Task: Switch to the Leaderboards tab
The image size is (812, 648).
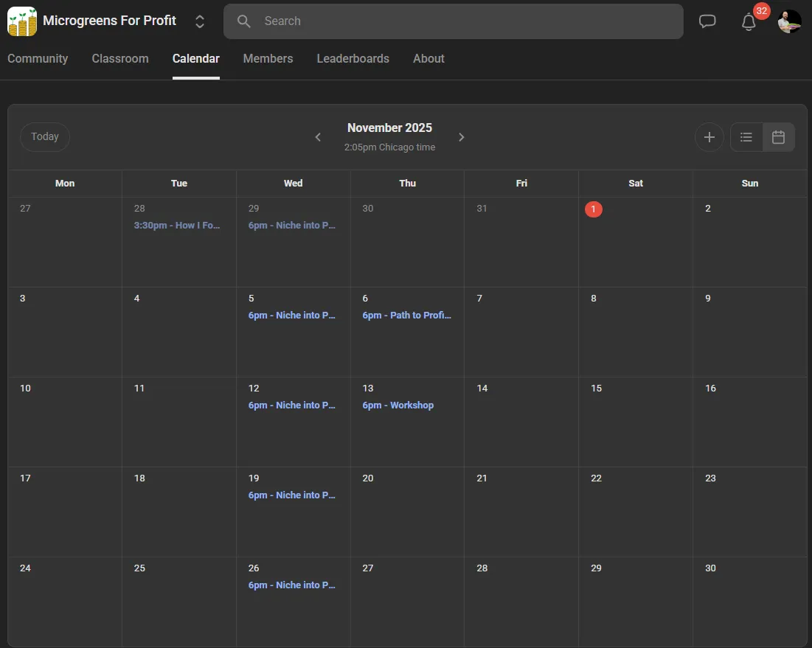Action: click(x=353, y=59)
